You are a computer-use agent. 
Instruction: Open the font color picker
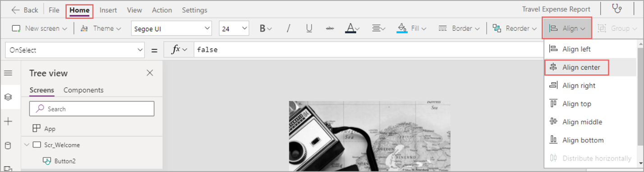352,28
